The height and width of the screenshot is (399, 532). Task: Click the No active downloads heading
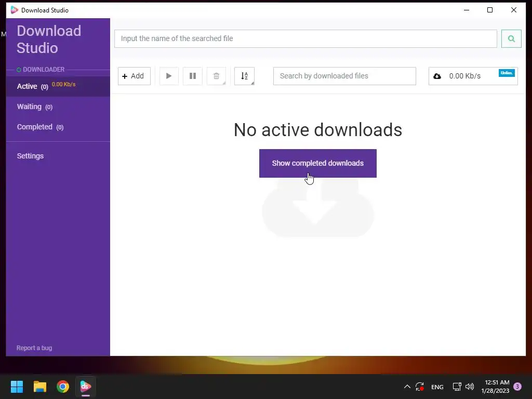[318, 130]
